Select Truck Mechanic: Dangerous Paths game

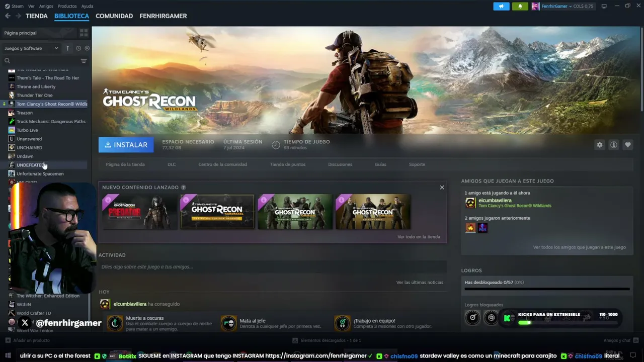click(x=51, y=122)
